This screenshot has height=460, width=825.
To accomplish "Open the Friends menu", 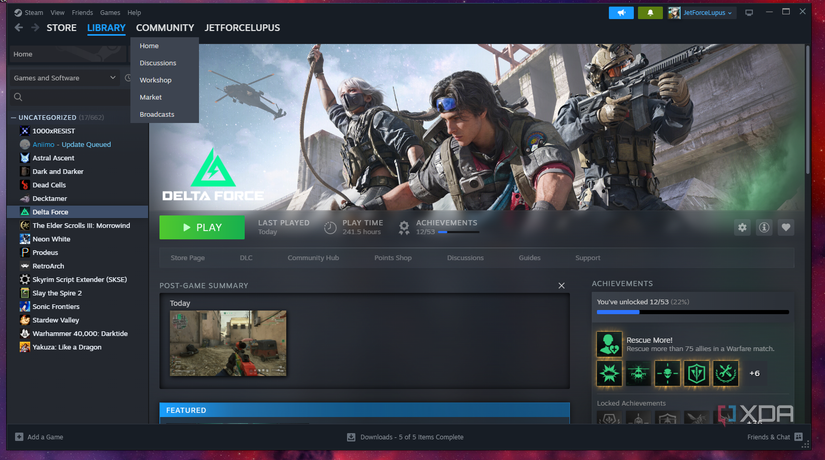I will pos(82,12).
